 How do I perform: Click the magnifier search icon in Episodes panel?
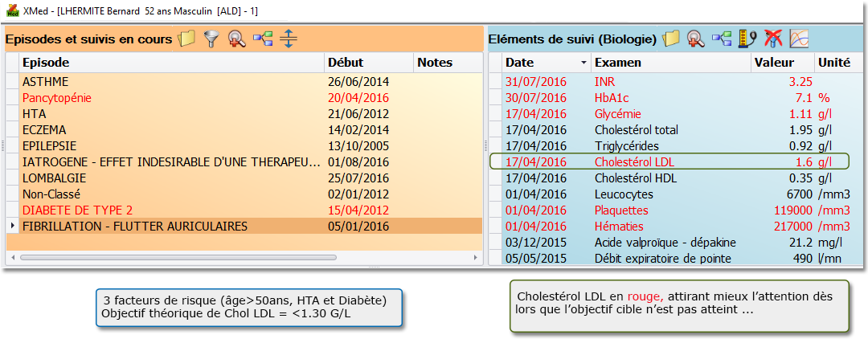tap(236, 38)
